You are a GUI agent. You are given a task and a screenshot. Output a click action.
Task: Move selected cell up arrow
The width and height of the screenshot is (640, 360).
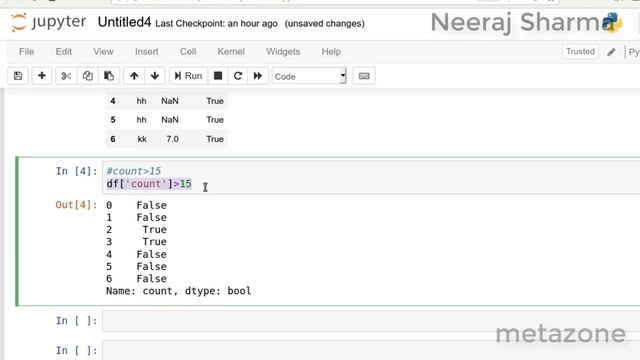(134, 76)
